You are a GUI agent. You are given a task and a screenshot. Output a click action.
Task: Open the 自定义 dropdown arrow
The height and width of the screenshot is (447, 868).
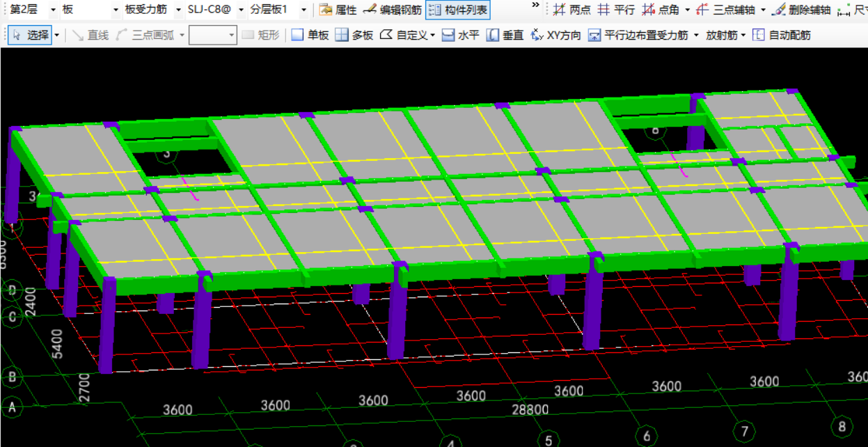tap(433, 35)
